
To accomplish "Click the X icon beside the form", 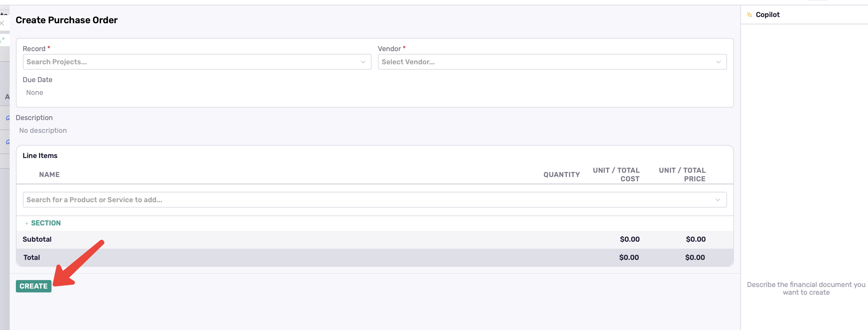I will tap(2, 23).
